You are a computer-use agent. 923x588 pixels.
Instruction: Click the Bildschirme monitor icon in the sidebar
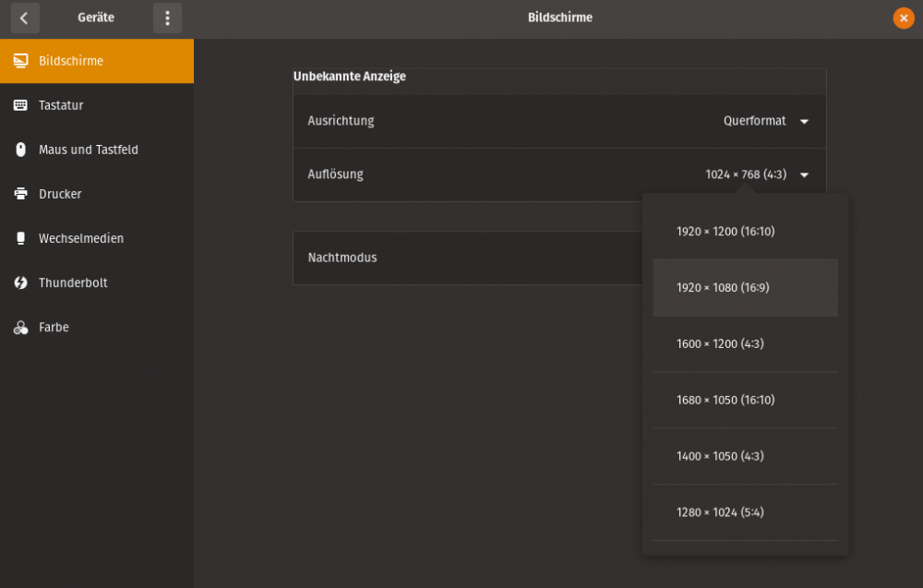pyautogui.click(x=20, y=61)
